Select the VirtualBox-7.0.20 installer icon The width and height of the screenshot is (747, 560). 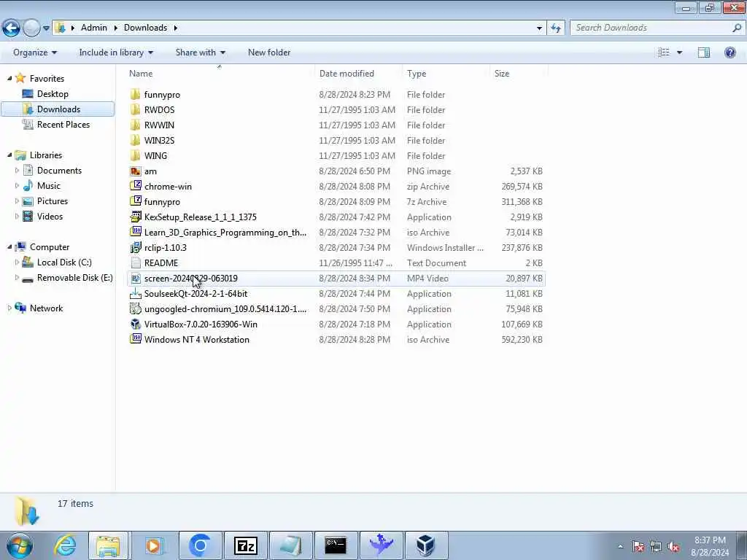tap(135, 324)
